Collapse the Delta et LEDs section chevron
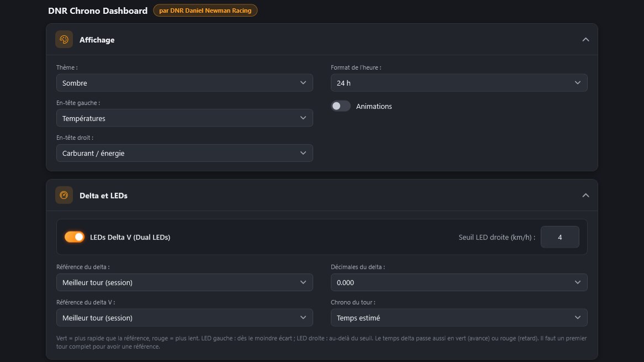The height and width of the screenshot is (362, 644). click(585, 195)
